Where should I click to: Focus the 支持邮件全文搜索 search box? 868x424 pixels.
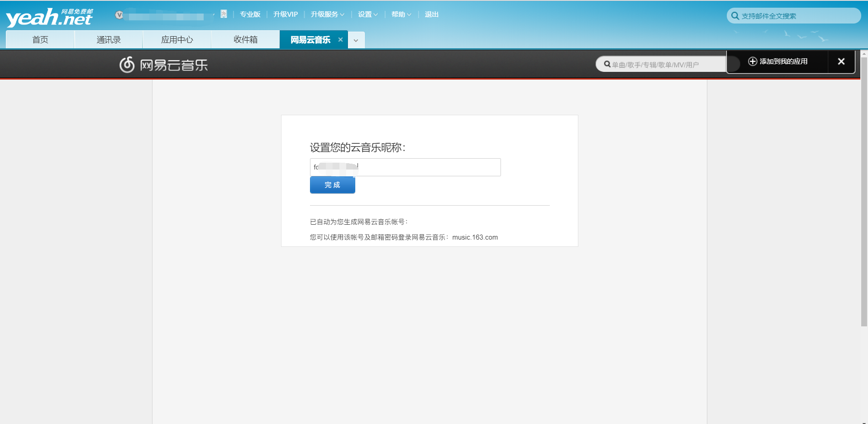coord(794,16)
